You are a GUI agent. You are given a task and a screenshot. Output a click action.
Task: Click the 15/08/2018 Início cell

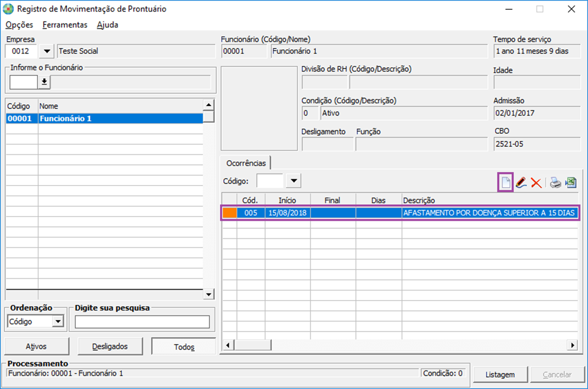coord(287,213)
